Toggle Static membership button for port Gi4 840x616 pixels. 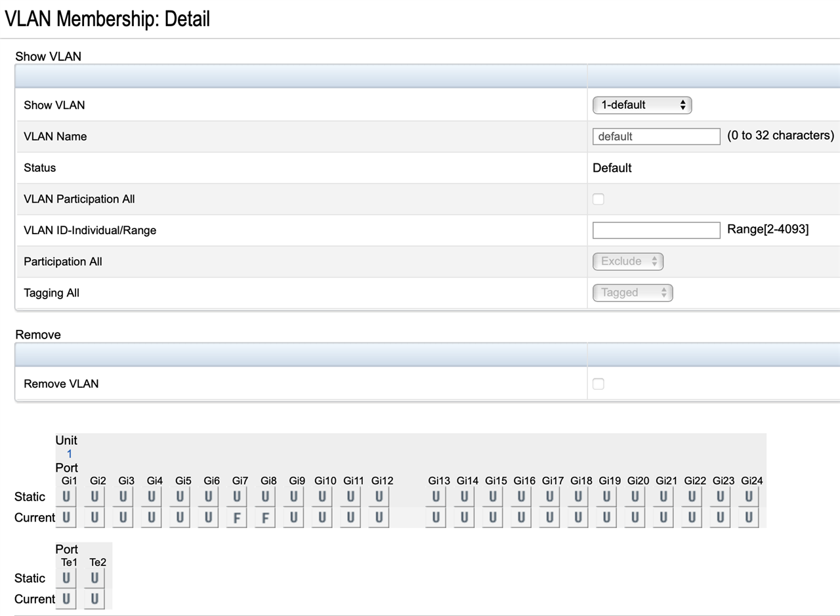(152, 497)
